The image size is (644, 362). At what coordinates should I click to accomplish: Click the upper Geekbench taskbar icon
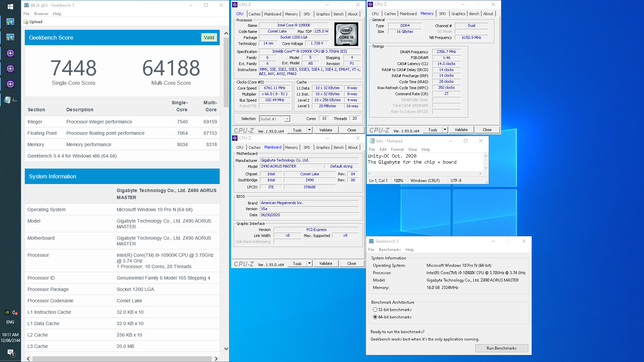coord(10,22)
